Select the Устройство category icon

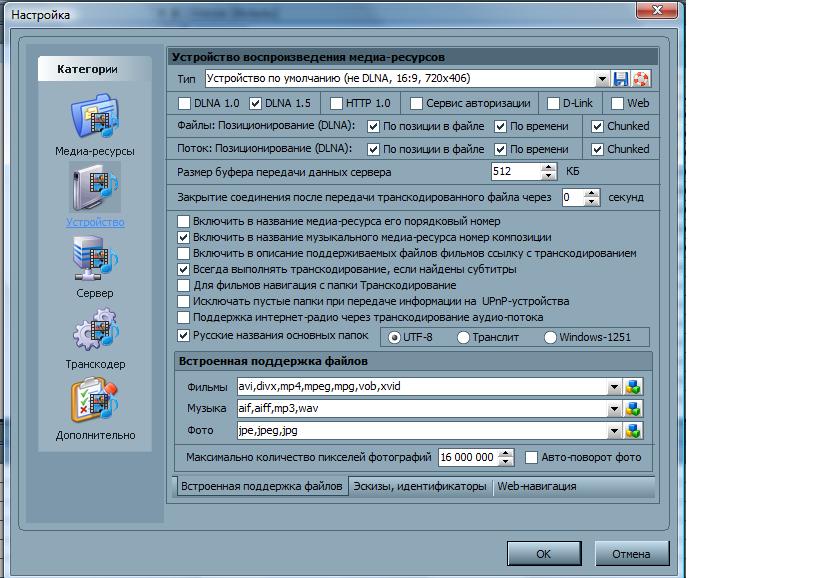[x=94, y=189]
